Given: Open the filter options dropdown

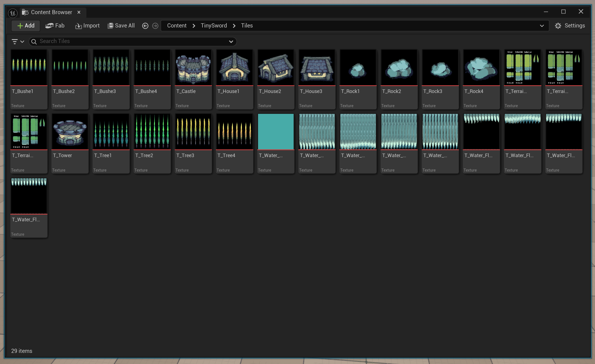Looking at the screenshot, I should (18, 41).
